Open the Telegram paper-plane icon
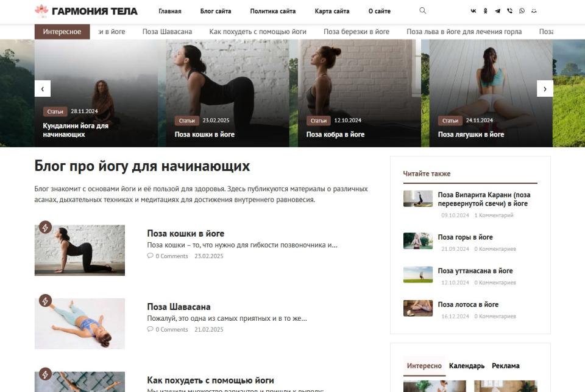The image size is (585, 392). click(x=498, y=11)
